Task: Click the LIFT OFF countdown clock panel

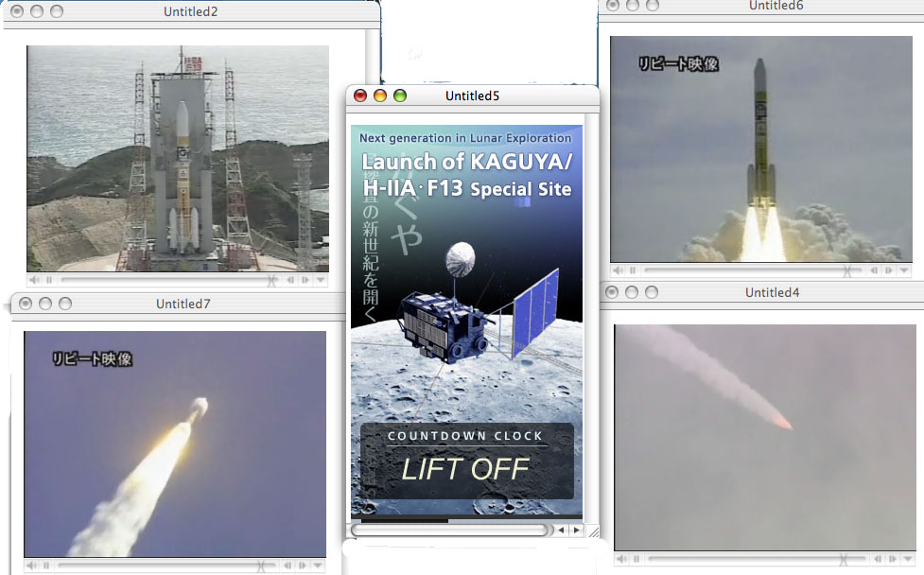Action: point(466,461)
